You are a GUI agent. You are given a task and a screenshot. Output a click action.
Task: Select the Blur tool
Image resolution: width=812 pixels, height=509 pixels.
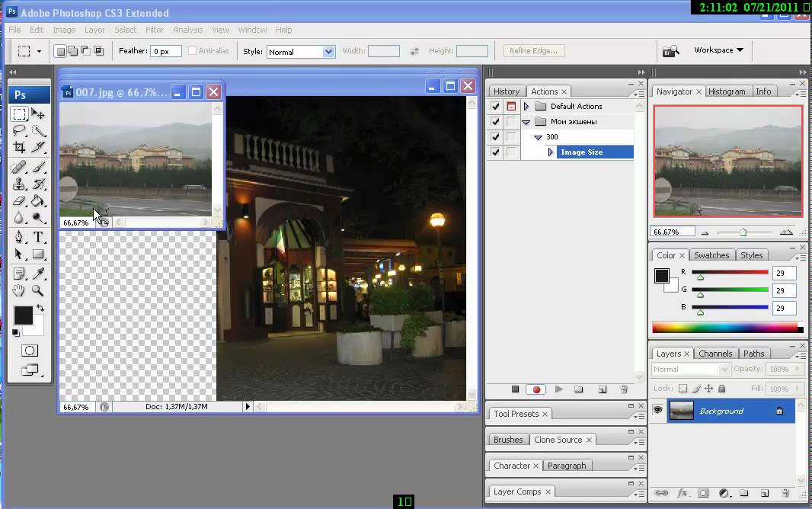pos(20,217)
